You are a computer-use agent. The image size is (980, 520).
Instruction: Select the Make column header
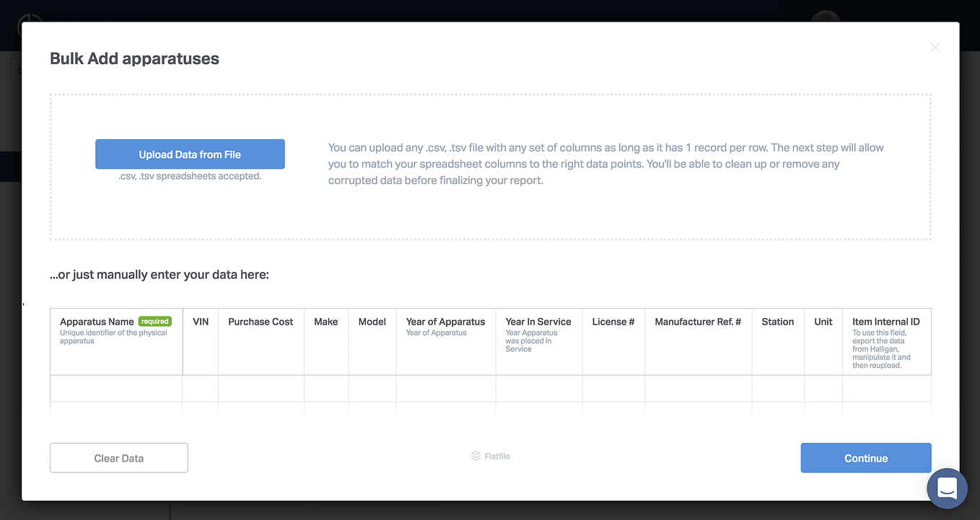click(x=325, y=322)
